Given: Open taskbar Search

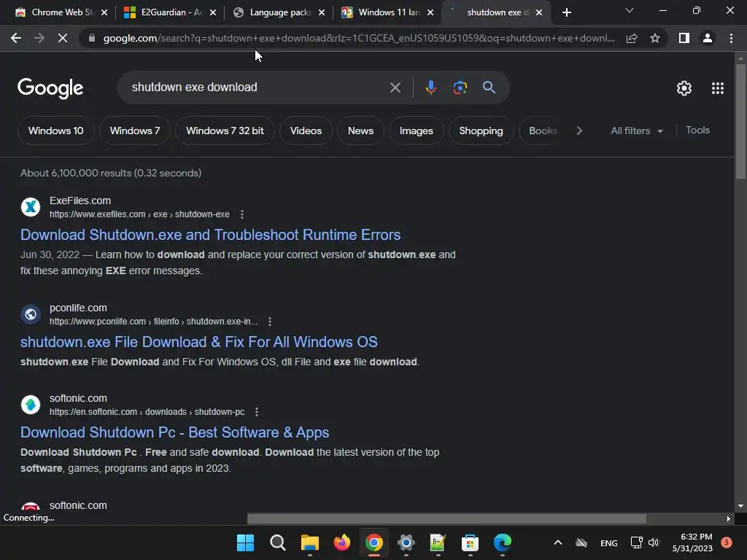Looking at the screenshot, I should pos(277,542).
